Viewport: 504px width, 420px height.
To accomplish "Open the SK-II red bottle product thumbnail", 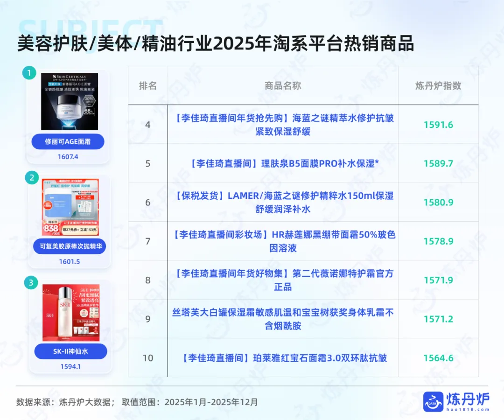I will point(71,312).
